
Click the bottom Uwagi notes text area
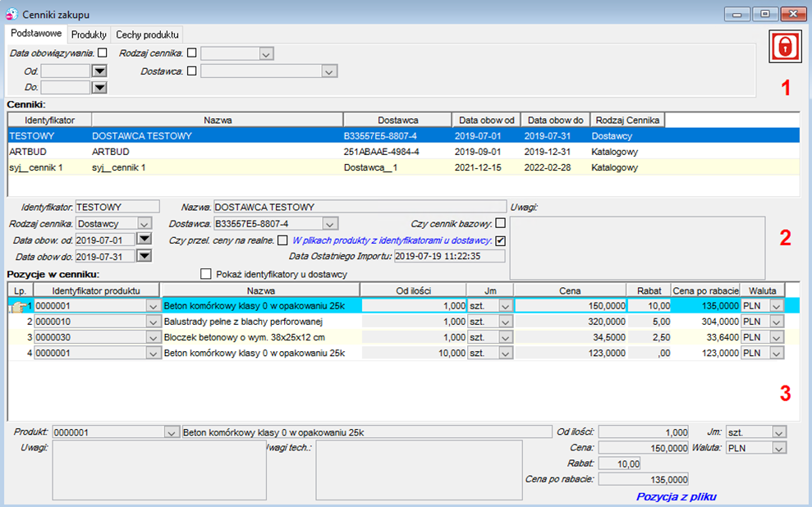[159, 470]
